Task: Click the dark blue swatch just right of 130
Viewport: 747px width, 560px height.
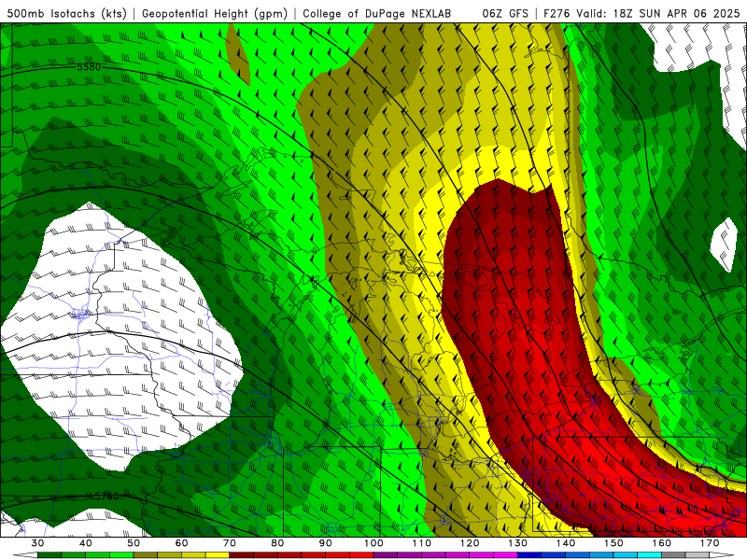Action: coord(529,555)
